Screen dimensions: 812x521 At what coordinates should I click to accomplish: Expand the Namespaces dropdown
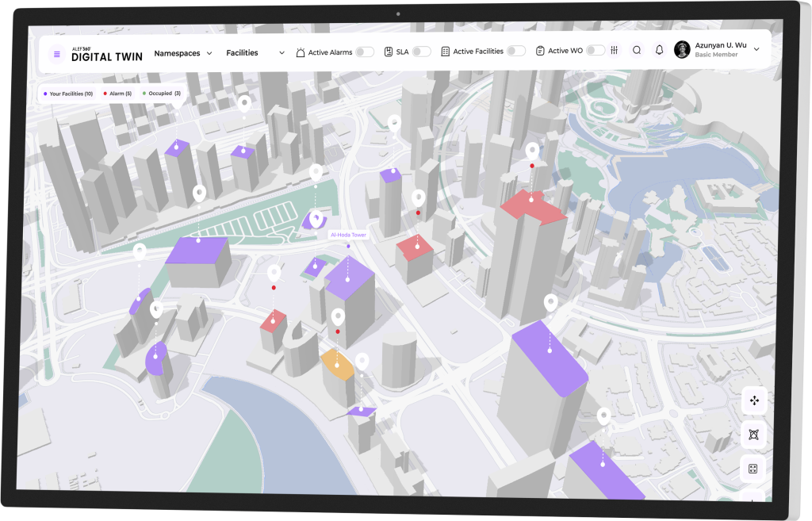point(183,53)
